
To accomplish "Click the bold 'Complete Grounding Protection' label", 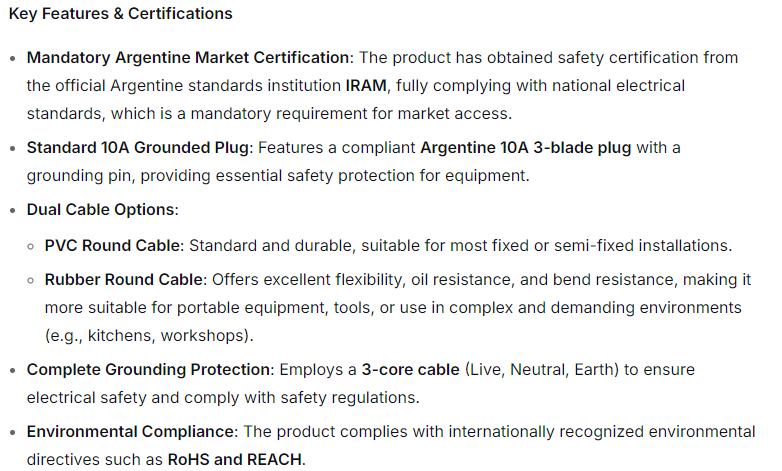I will pos(149,369).
